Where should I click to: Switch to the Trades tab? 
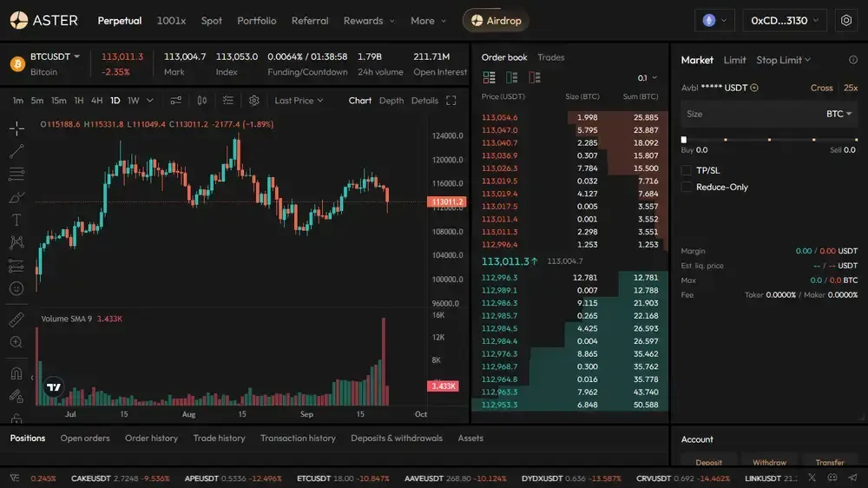551,57
